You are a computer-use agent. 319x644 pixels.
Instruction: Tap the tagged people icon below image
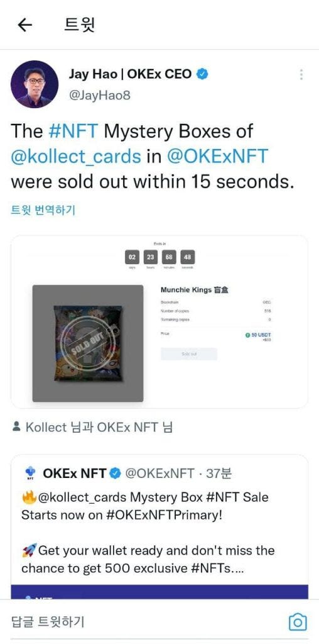coord(16,427)
